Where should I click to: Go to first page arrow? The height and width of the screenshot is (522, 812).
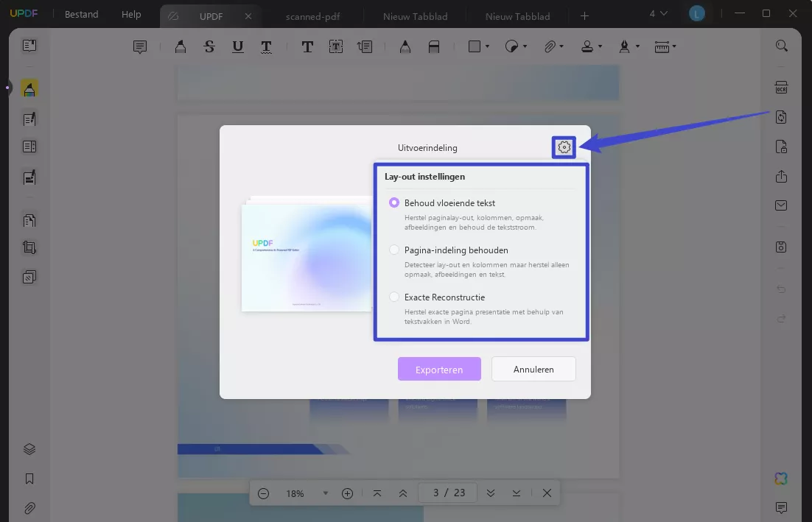377,493
